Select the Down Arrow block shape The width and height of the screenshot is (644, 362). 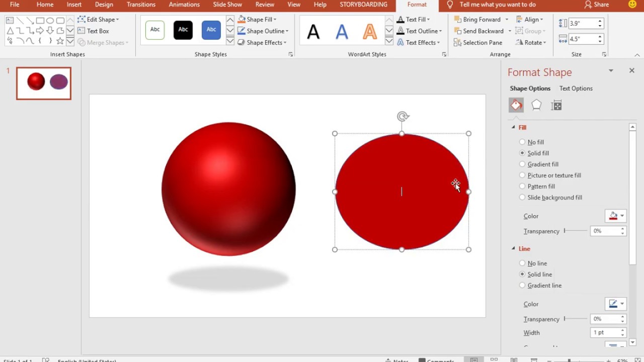tap(50, 31)
